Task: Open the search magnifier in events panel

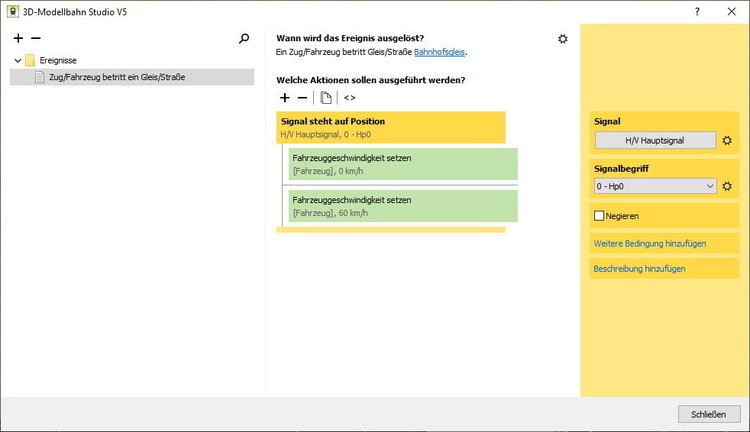Action: 244,39
